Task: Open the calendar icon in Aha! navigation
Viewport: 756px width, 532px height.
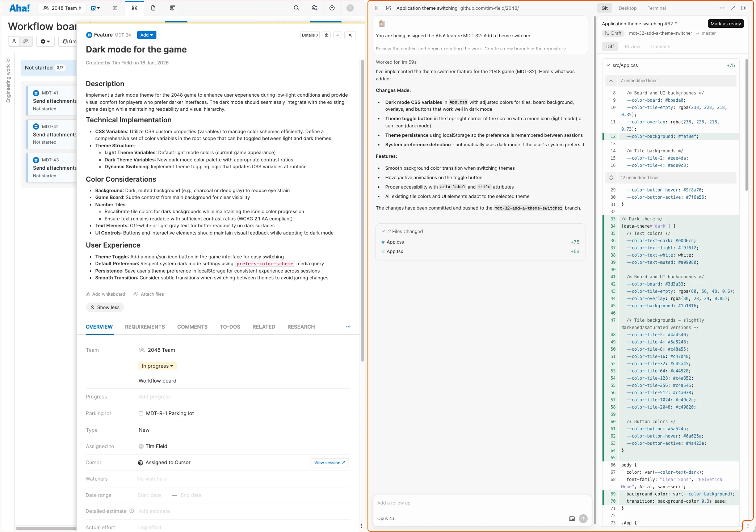Action: tap(115, 8)
